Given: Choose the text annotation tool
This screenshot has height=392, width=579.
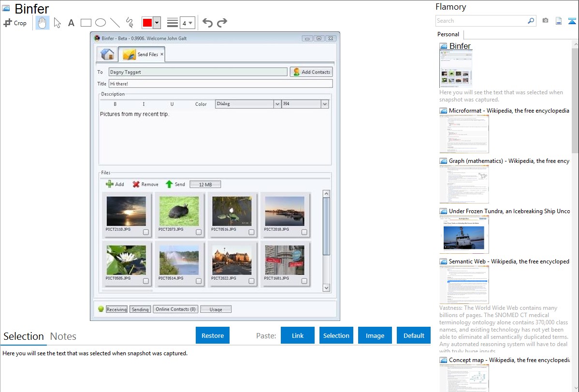Looking at the screenshot, I should [x=71, y=23].
